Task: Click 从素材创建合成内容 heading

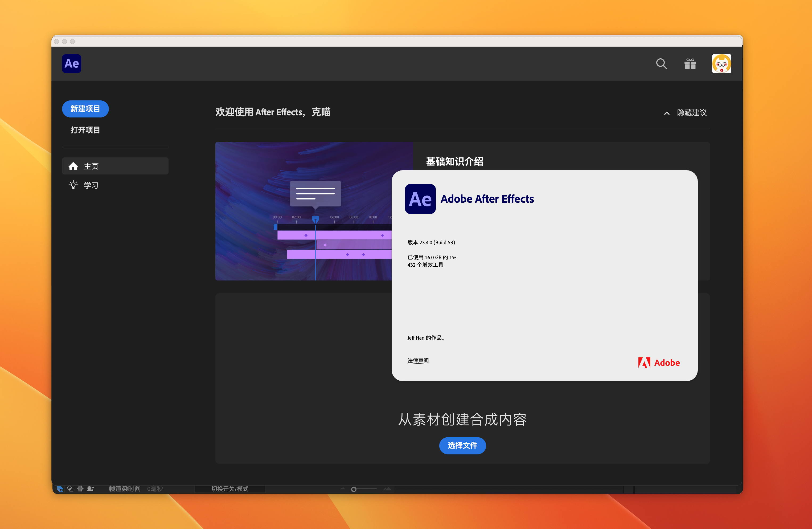Action: [462, 420]
